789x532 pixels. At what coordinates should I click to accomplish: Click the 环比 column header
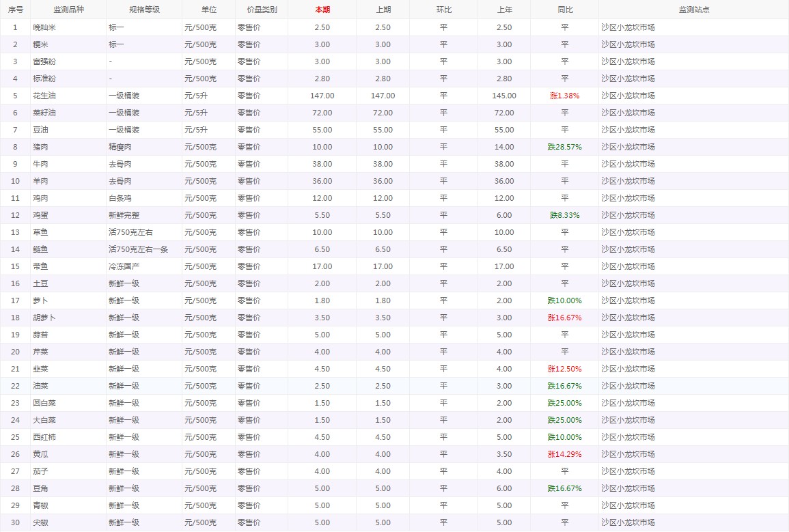(x=443, y=10)
